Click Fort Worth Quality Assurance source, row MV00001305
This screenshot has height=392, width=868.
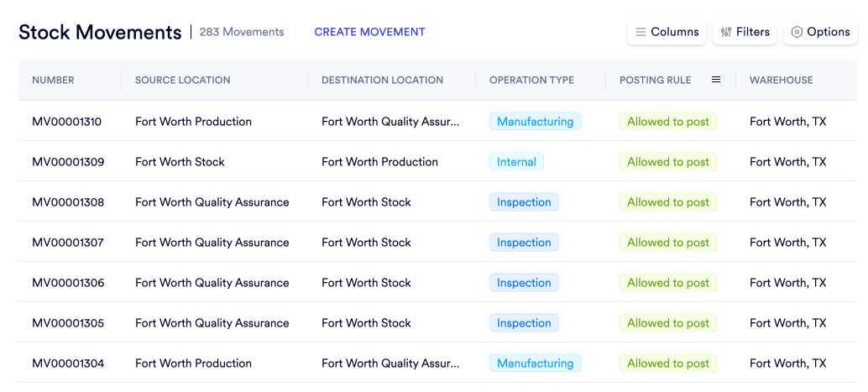212,323
